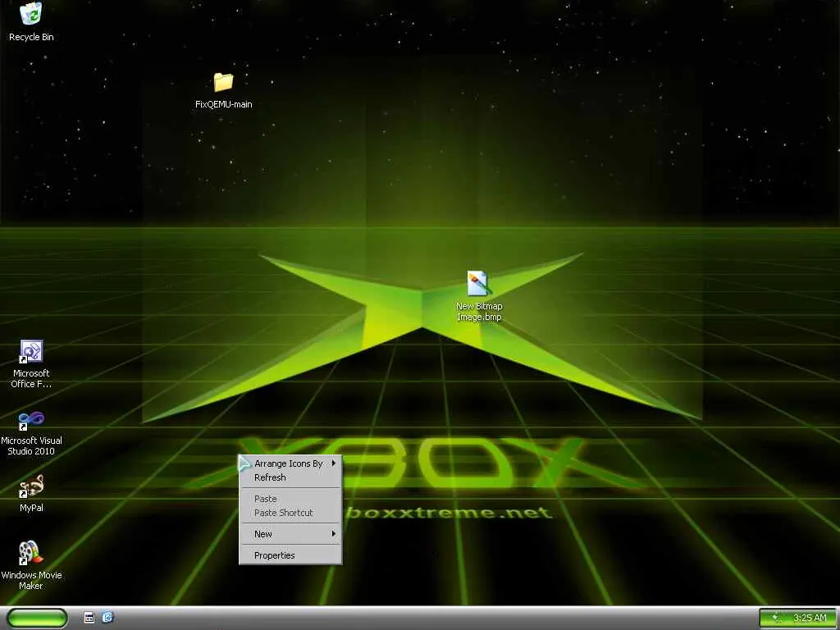Click the Recycle Bin label text

(x=31, y=37)
